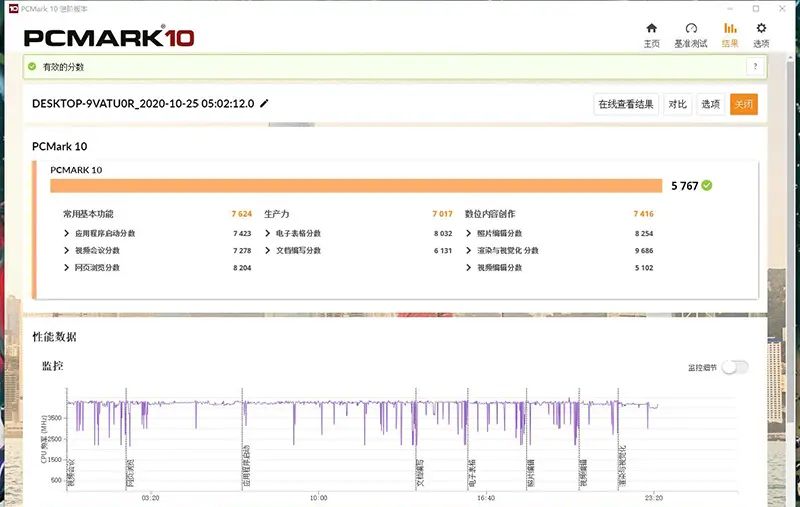Click the 9 686 rendering score value

point(644,250)
